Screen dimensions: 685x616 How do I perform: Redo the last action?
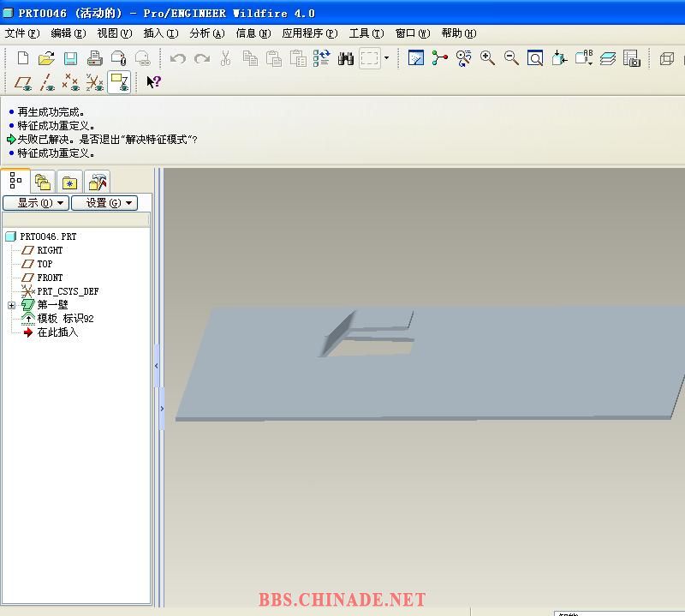(202, 58)
